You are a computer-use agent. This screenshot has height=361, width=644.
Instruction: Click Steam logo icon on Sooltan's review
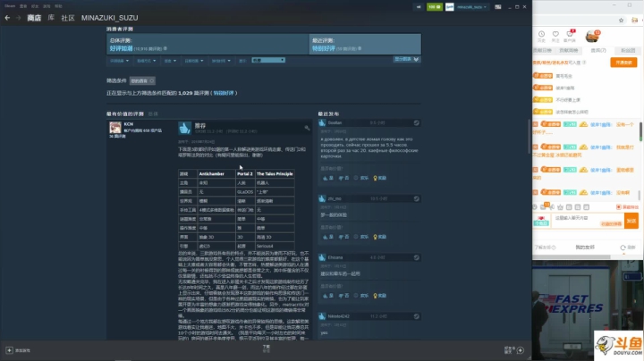click(416, 122)
